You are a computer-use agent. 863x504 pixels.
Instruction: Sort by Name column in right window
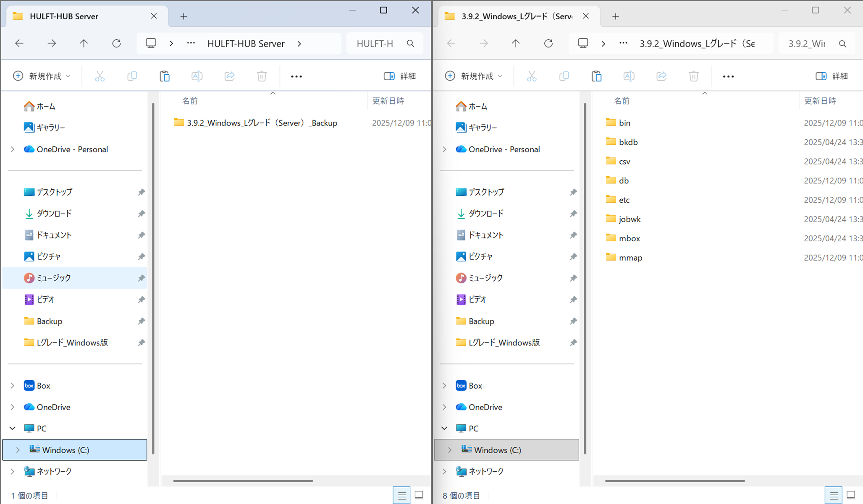pyautogui.click(x=622, y=101)
